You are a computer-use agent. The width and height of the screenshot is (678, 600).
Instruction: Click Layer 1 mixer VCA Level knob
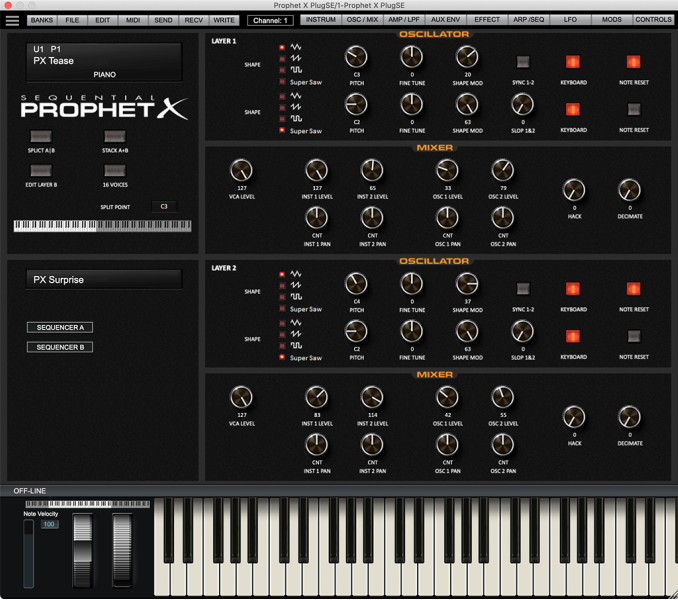[x=241, y=170]
